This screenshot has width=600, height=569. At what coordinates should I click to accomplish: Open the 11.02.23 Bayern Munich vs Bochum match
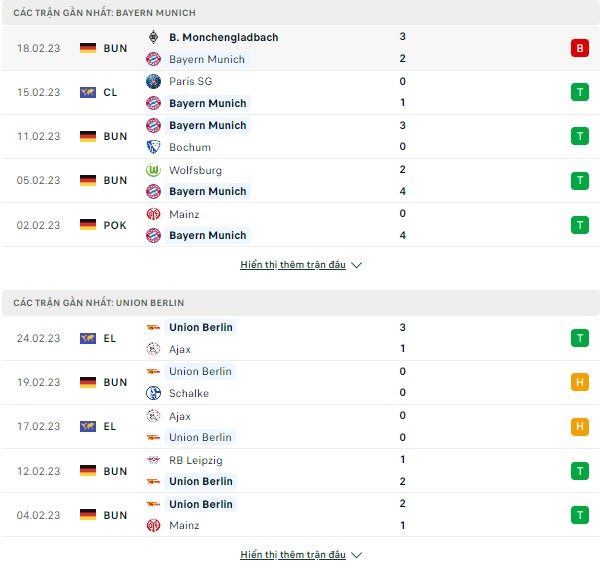(x=300, y=136)
